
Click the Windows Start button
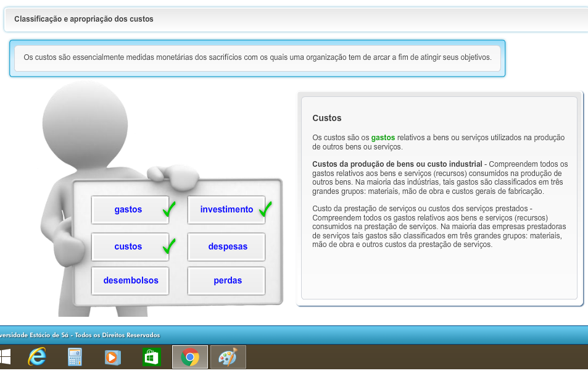pos(6,356)
